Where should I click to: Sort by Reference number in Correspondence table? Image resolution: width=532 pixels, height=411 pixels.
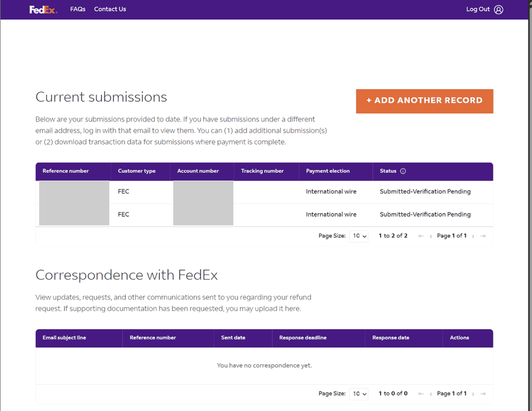click(x=153, y=338)
